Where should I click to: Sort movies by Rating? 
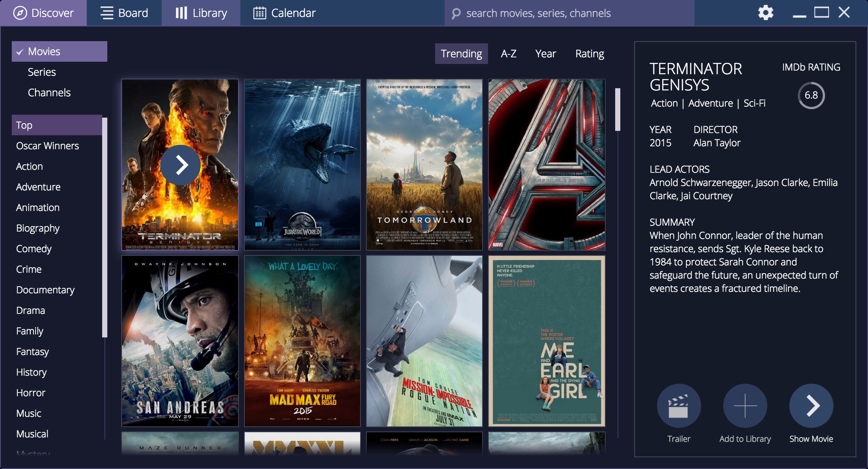(589, 54)
